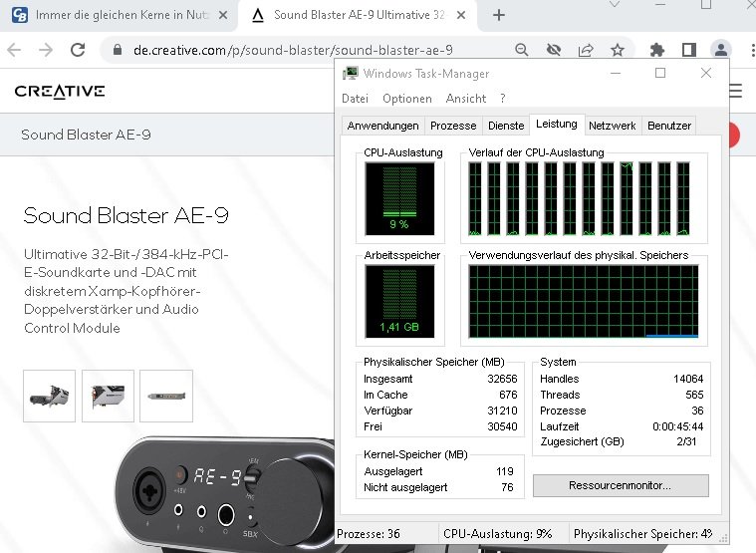Screen dimensions: 756x553
Task: Click 'Physikalischer Speicher' status bar entry
Action: click(x=642, y=534)
